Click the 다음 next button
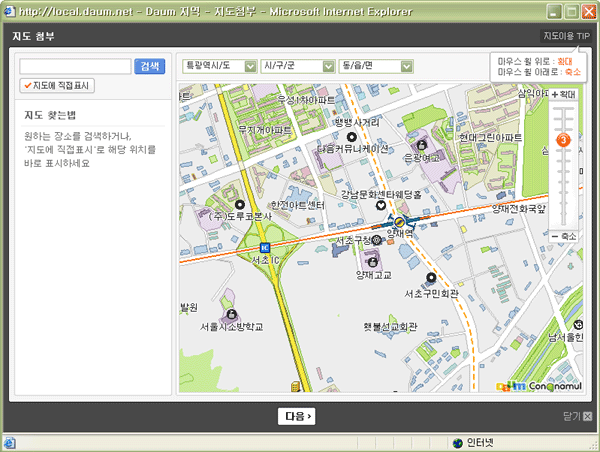 pos(297,416)
